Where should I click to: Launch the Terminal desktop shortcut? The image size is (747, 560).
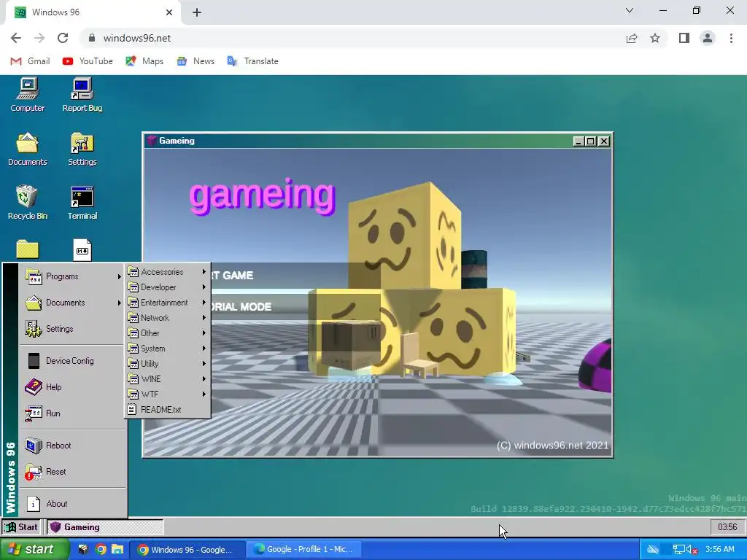tap(82, 203)
